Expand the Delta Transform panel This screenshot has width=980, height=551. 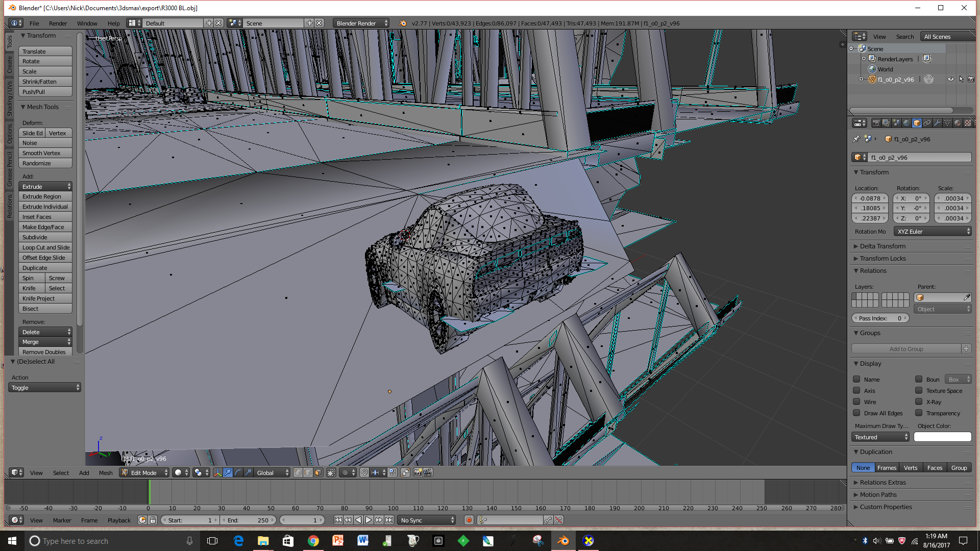click(x=883, y=246)
